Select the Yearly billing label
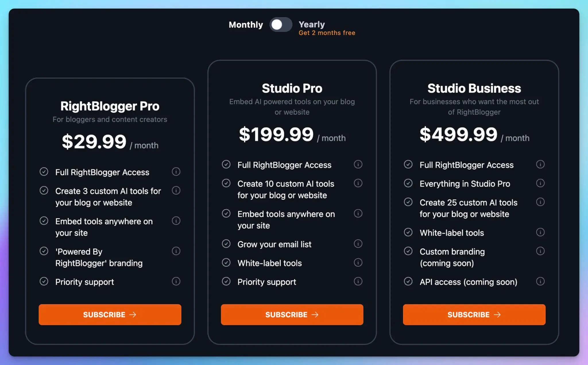Image resolution: width=588 pixels, height=365 pixels. click(312, 24)
